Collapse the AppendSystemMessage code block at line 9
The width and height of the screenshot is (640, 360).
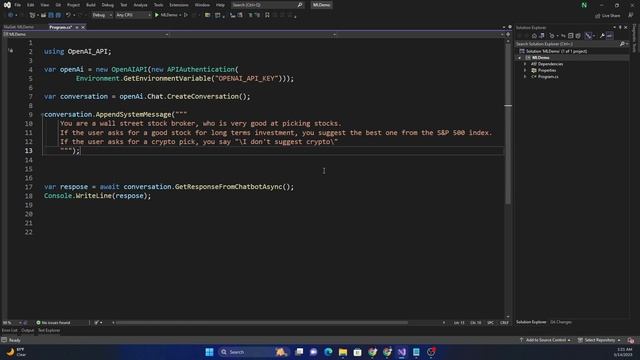coord(42,115)
